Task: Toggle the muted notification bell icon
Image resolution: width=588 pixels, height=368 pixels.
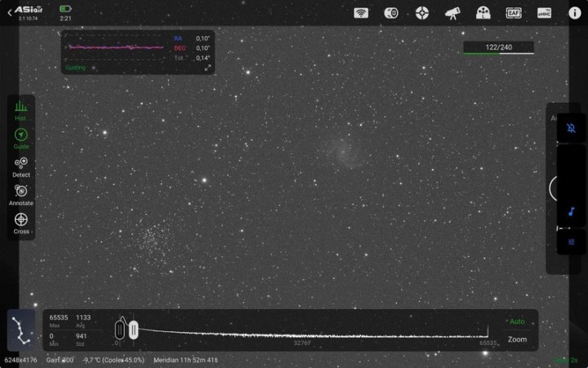Action: pyautogui.click(x=571, y=128)
